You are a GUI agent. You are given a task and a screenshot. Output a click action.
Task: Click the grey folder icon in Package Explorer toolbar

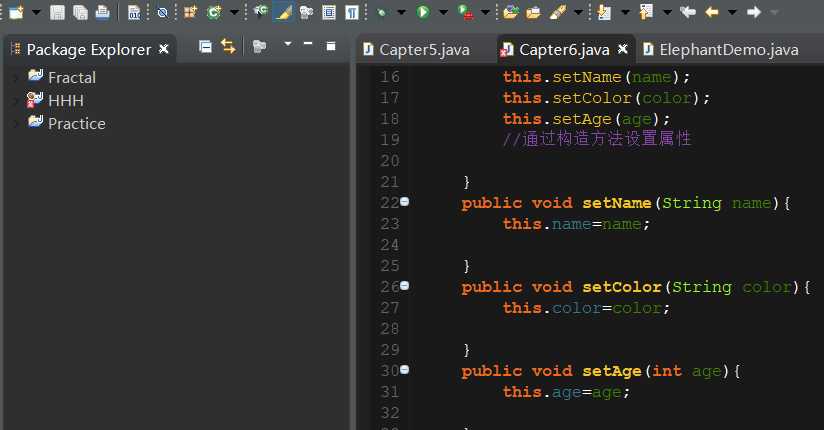point(259,47)
